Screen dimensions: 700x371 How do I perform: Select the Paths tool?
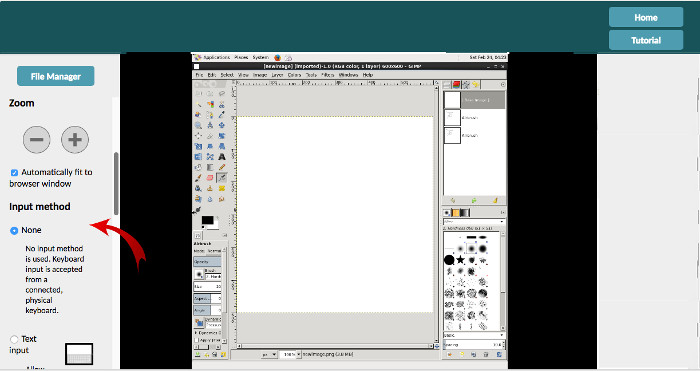[x=210, y=115]
